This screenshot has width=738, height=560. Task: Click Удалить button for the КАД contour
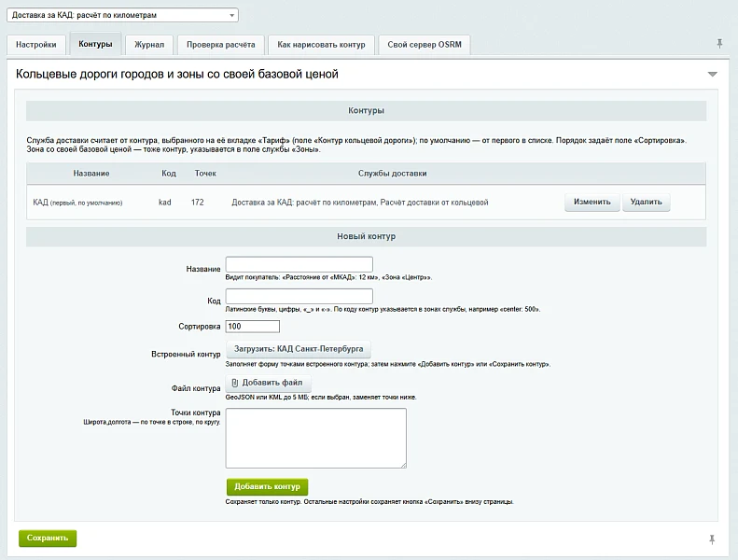coord(646,202)
